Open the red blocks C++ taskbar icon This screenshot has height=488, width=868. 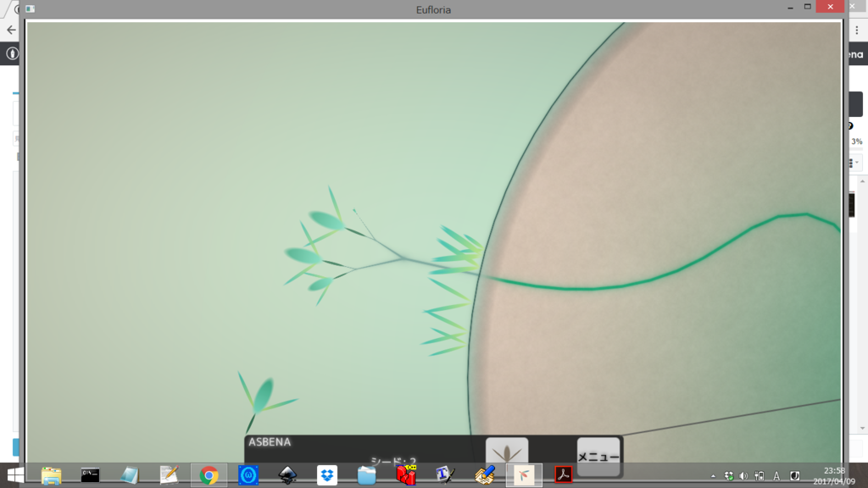coord(406,475)
